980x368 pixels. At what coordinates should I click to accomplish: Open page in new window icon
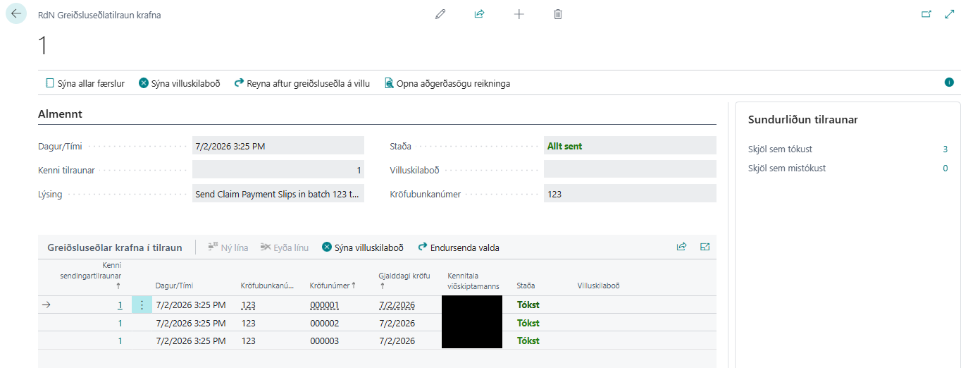(x=926, y=14)
